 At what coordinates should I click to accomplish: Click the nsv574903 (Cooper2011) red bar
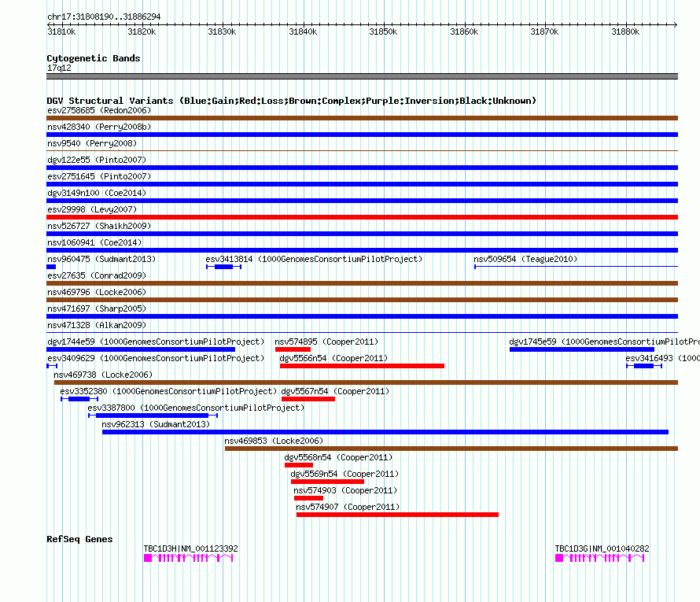pyautogui.click(x=308, y=498)
